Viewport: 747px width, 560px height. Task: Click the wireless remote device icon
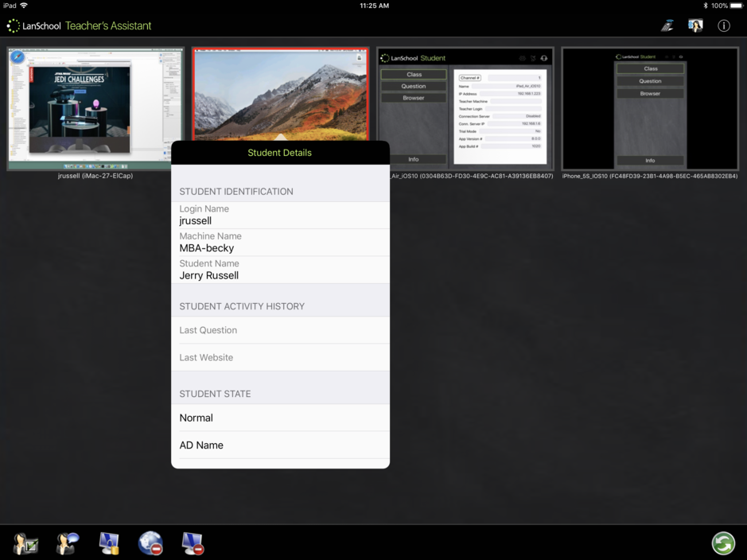pos(667,25)
